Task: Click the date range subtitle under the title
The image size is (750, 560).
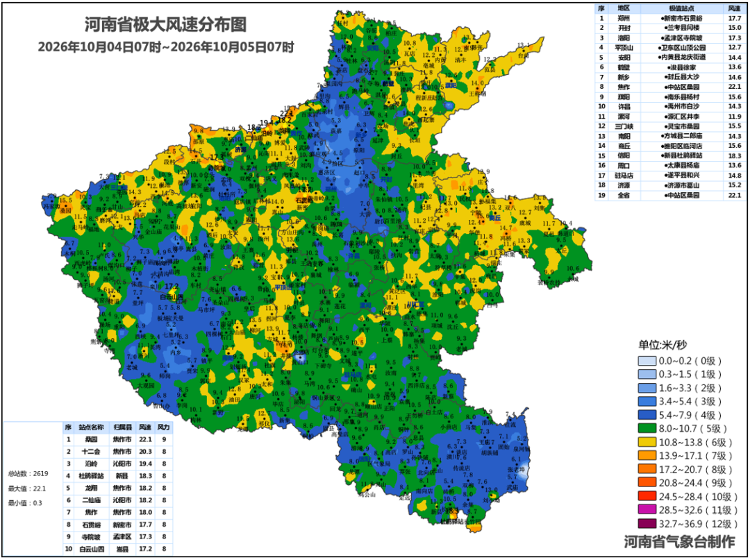Action: coord(165,46)
